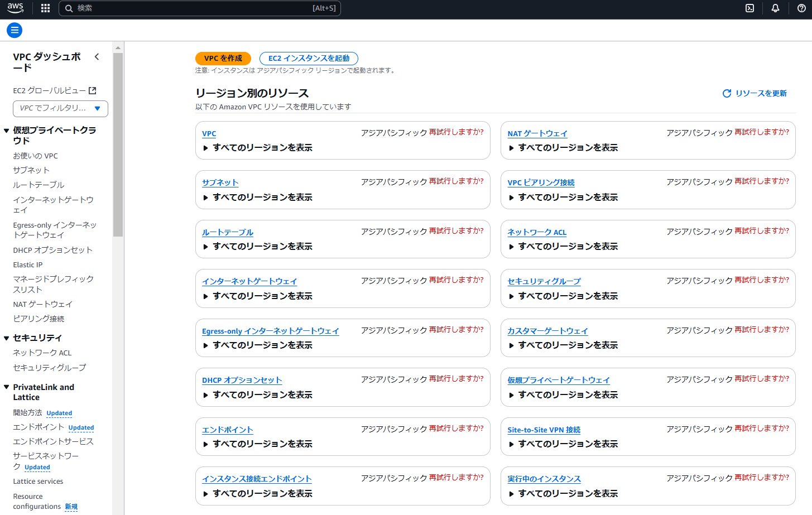Image resolution: width=812 pixels, height=515 pixels.
Task: Open the Site-to-Site VPN 接続 link
Action: [544, 430]
